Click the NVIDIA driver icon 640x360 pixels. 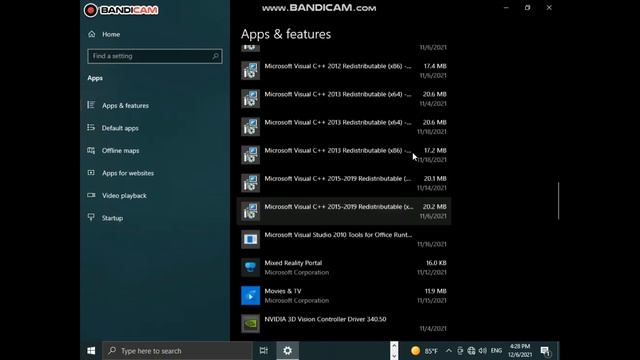(x=250, y=324)
